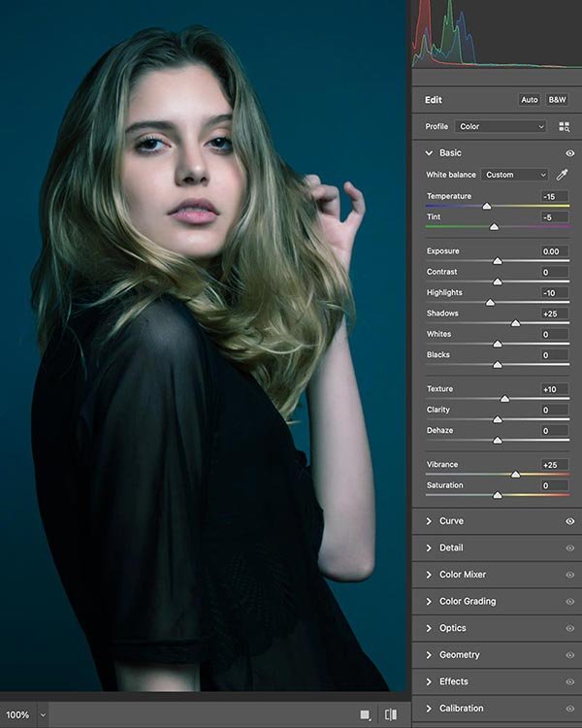Viewport: 582px width, 728px height.
Task: Toggle the Effects panel eye icon
Action: pyautogui.click(x=569, y=681)
